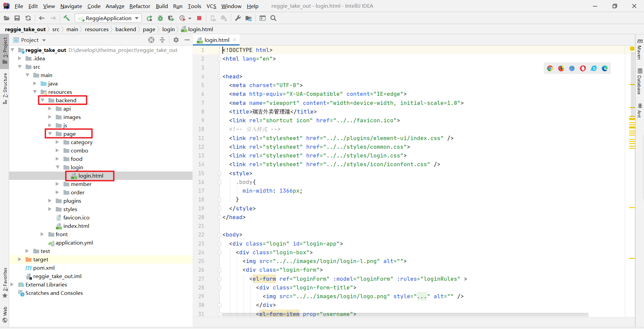Viewport: 644px width, 329px height.
Task: Open the File menu
Action: tap(19, 6)
